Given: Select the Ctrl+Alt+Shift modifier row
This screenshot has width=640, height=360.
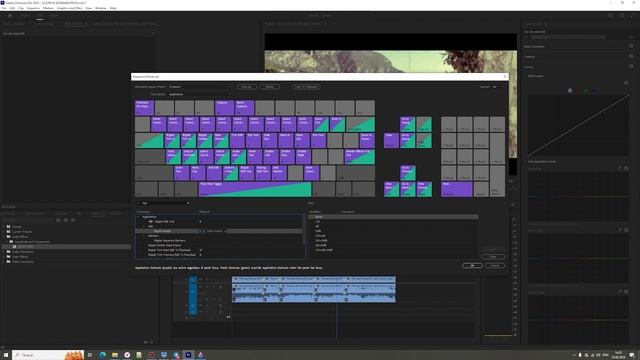Looking at the screenshot, I should click(393, 250).
